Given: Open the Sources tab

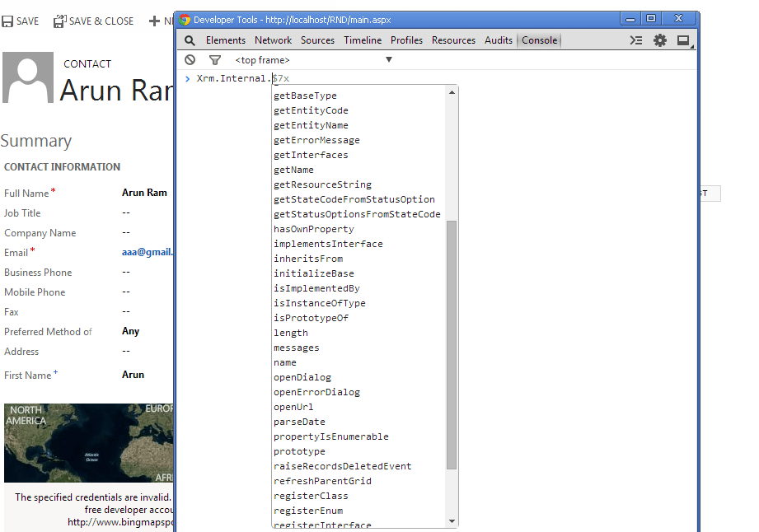Looking at the screenshot, I should [x=317, y=40].
